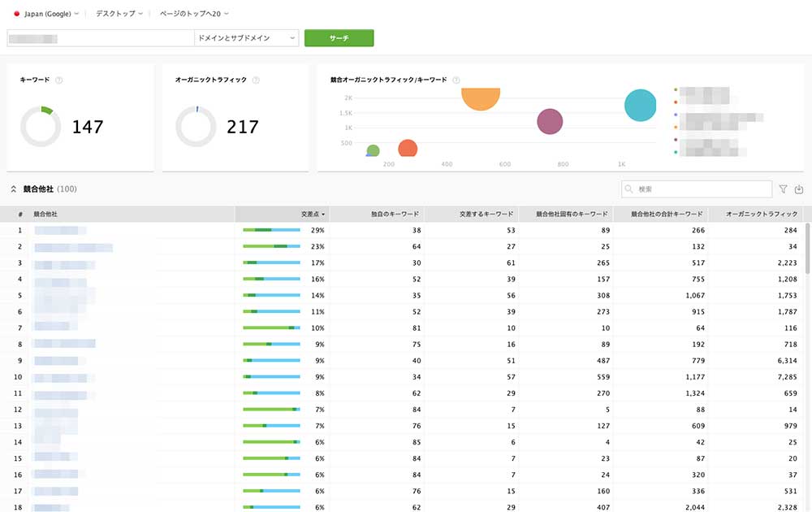Sort by the オーガニックトラフィック column header
This screenshot has height=512, width=812.
762,214
